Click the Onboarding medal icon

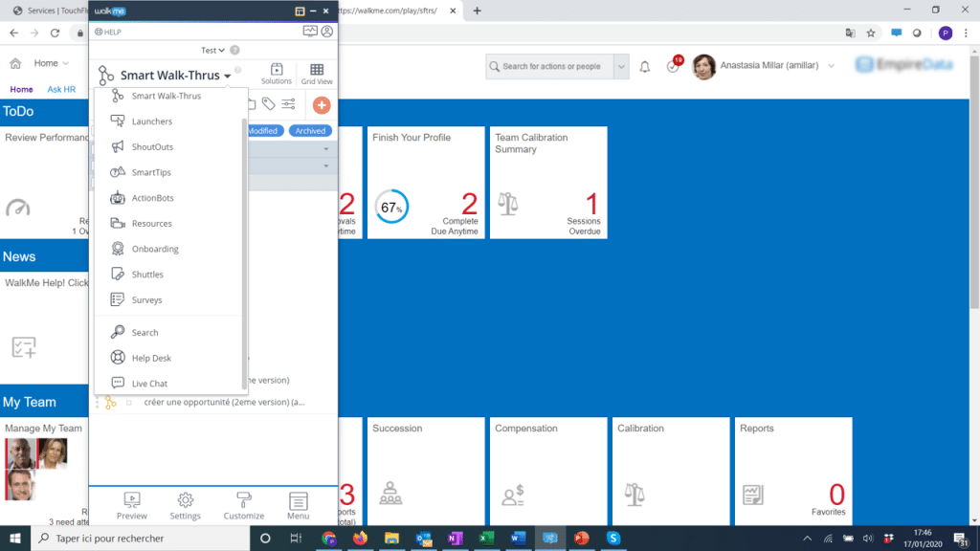(x=118, y=249)
